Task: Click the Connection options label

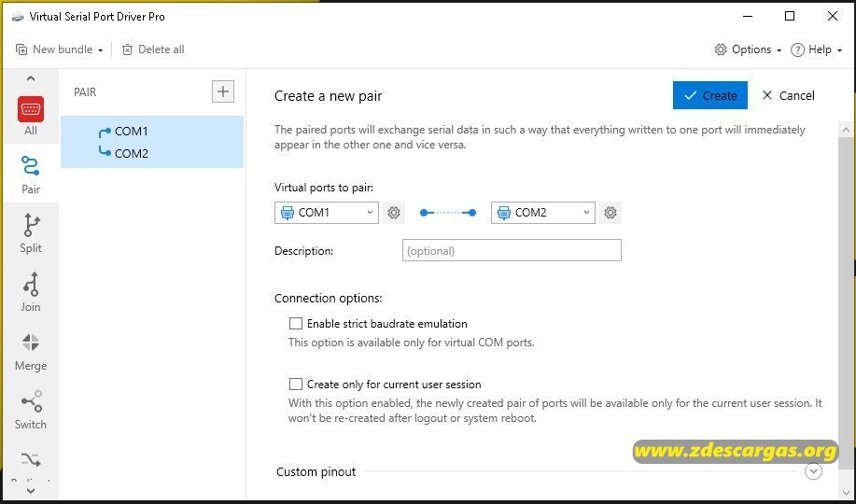Action: (328, 298)
